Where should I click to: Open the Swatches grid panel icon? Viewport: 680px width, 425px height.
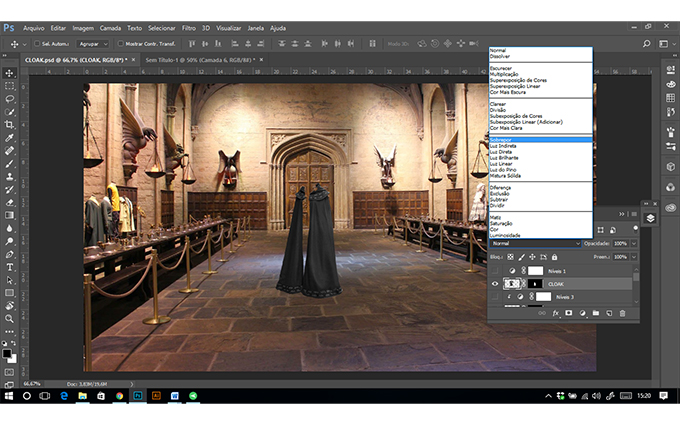coord(670,98)
